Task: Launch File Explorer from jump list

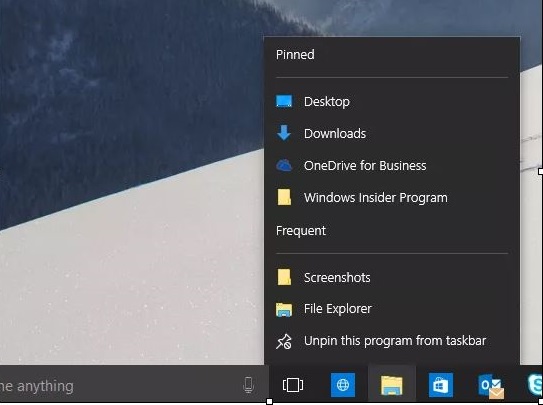Action: pyautogui.click(x=392, y=309)
